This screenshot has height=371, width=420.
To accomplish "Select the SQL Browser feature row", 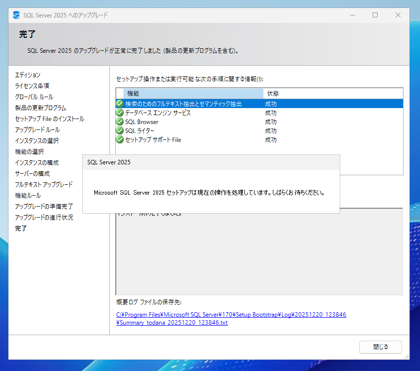I will pos(259,122).
